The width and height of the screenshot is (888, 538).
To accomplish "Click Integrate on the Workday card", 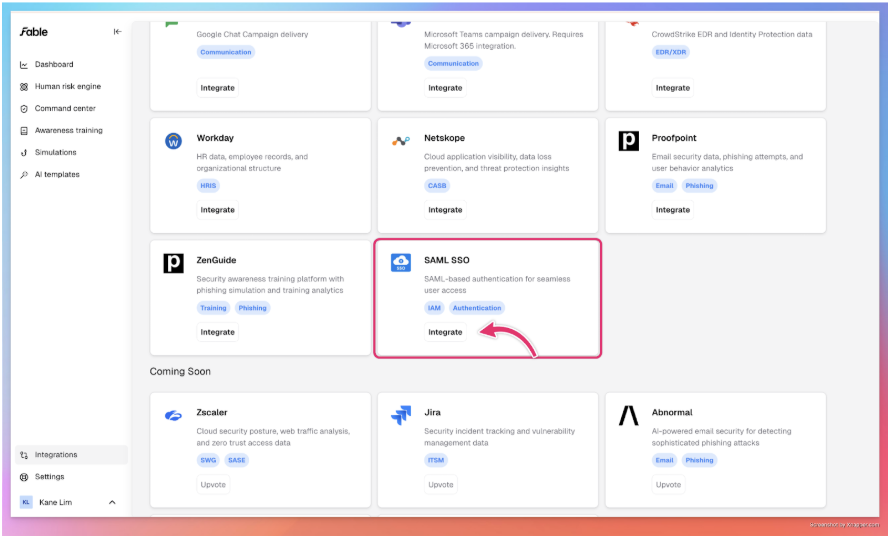I will [217, 210].
